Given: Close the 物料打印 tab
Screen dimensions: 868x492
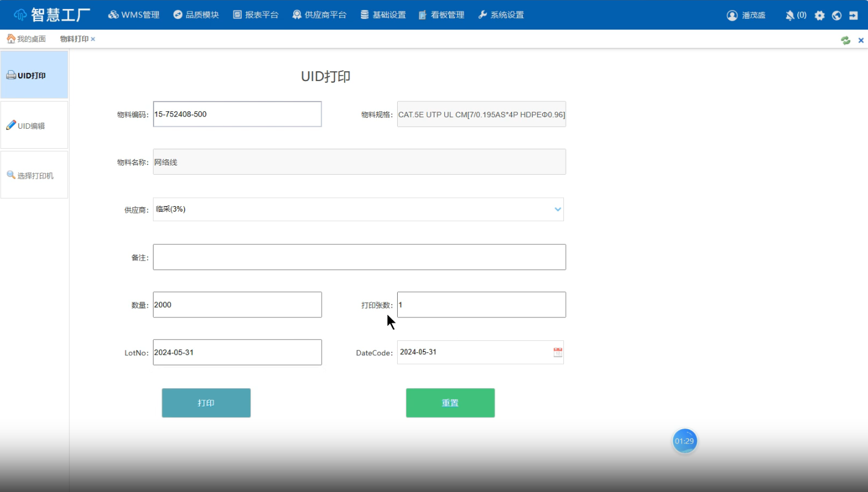Looking at the screenshot, I should click(93, 39).
